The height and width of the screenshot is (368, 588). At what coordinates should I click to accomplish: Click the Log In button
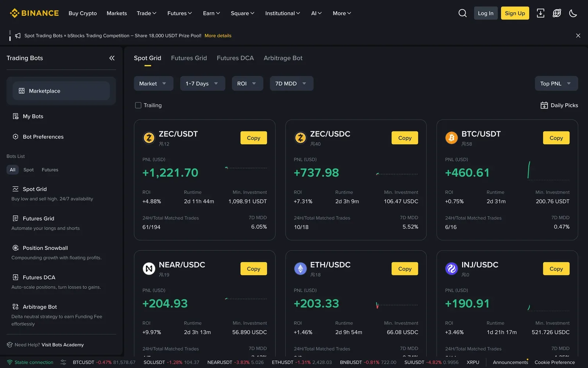click(485, 13)
